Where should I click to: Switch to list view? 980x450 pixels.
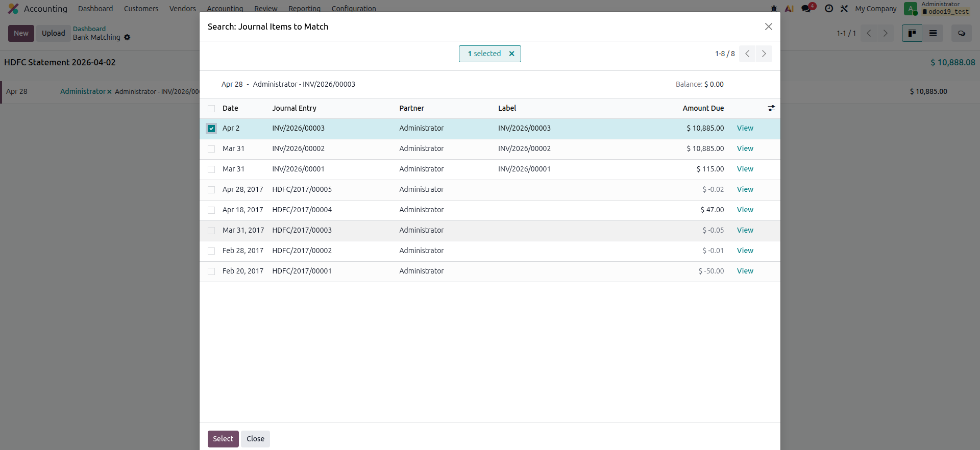pos(933,33)
